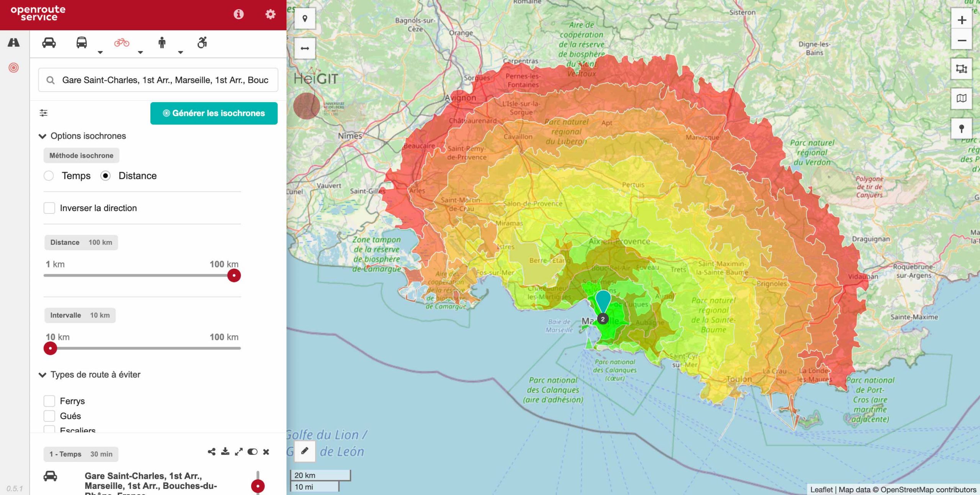Click the numbered 2 cluster marker
Image resolution: width=980 pixels, height=495 pixels.
(603, 319)
